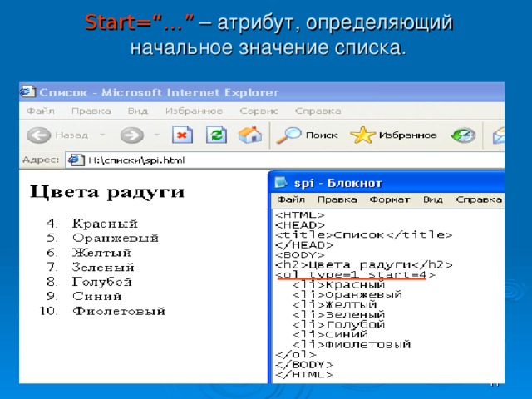The width and height of the screenshot is (532, 399).
Task: Click the IE page icon in address bar
Action: 76,160
